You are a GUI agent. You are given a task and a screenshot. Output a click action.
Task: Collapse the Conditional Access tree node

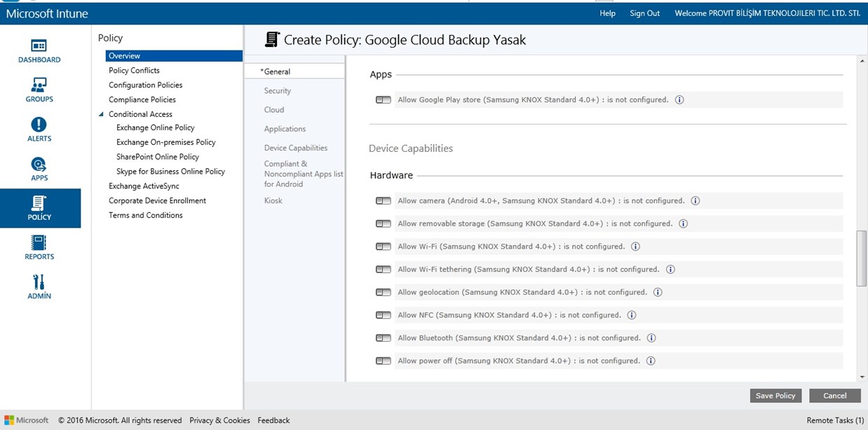coord(101,114)
